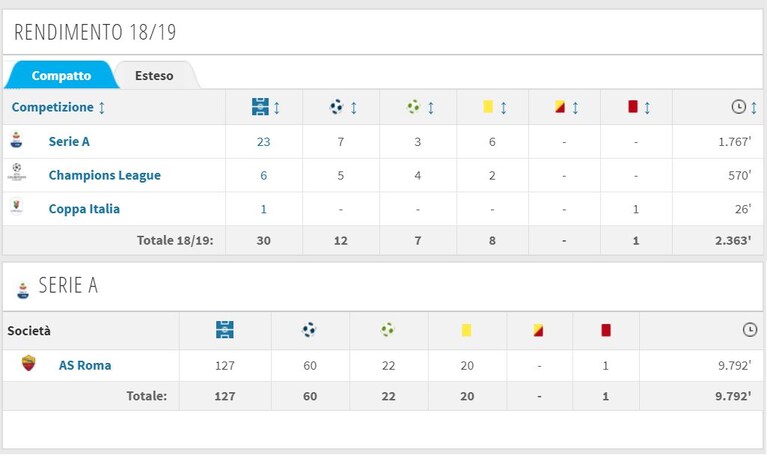Click the Coppa Italia trophy logo

[x=17, y=206]
